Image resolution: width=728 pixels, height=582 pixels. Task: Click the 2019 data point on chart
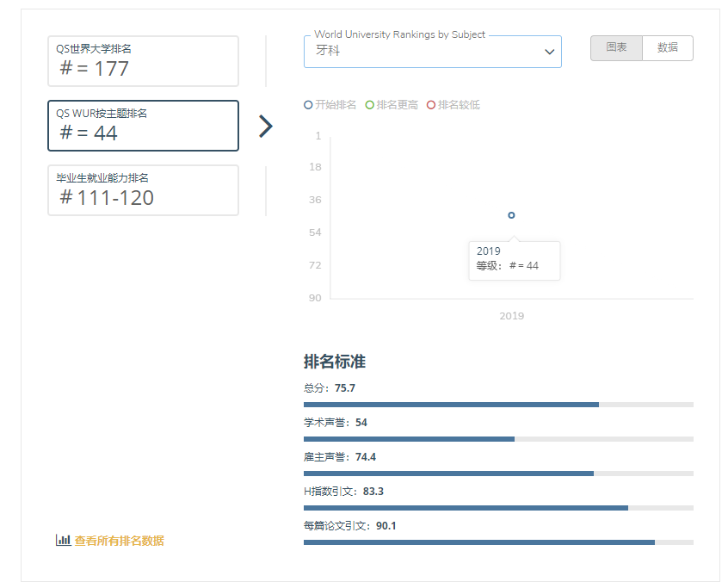[511, 215]
